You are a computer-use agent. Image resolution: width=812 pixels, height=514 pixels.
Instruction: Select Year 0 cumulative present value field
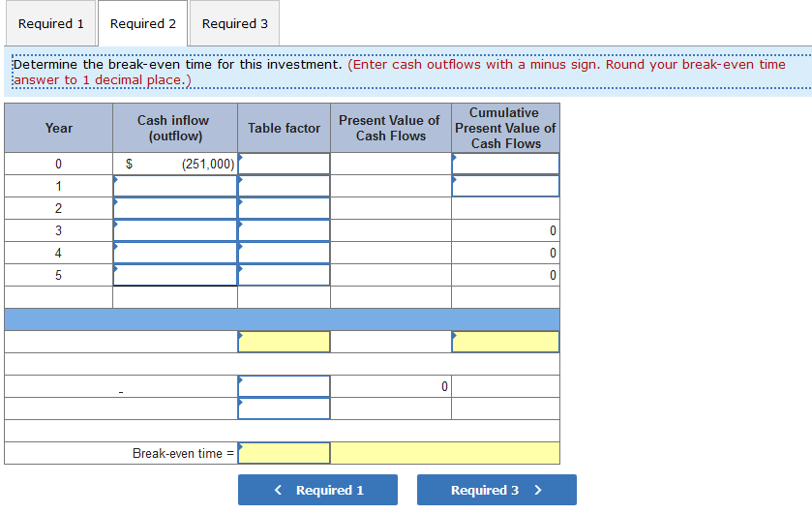(505, 164)
